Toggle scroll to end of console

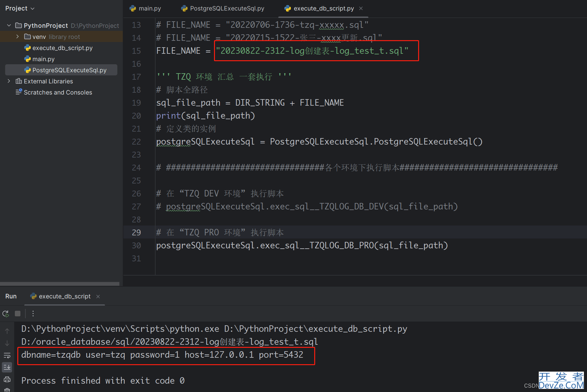point(7,367)
